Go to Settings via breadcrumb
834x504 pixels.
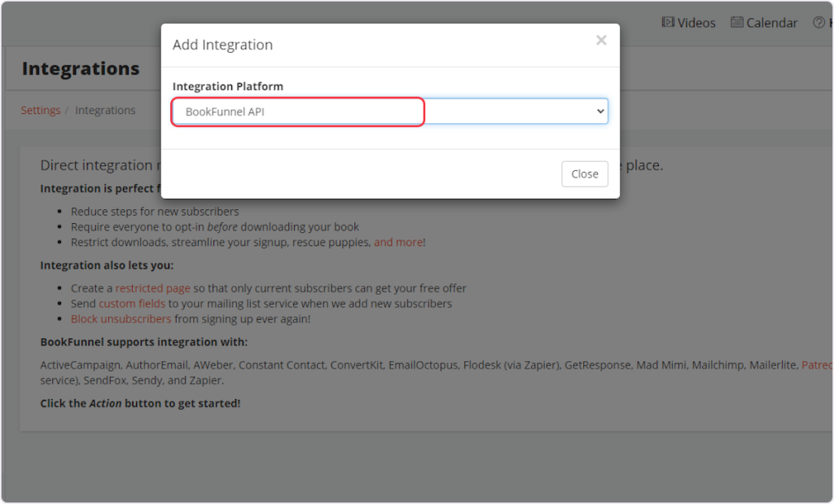pyautogui.click(x=41, y=110)
